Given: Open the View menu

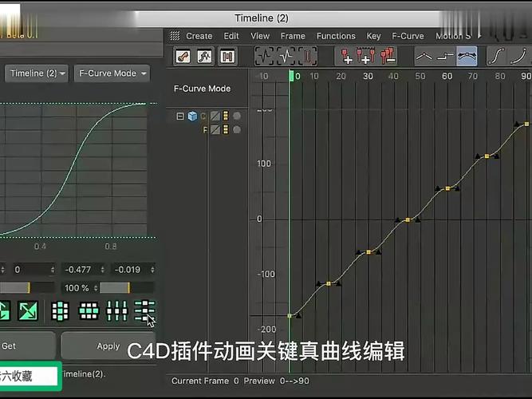Looking at the screenshot, I should point(260,36).
